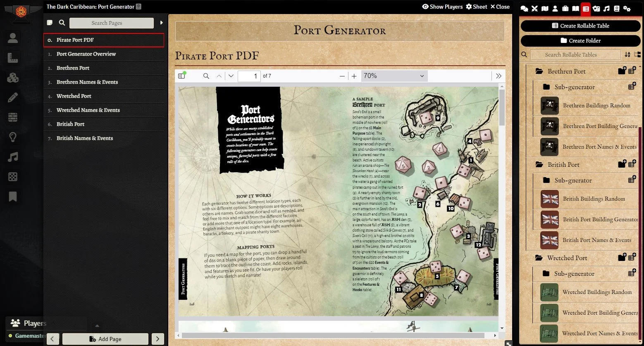Screen dimensions: 644x346
Task: Open the Wretched Port page
Action: pyautogui.click(x=104, y=96)
